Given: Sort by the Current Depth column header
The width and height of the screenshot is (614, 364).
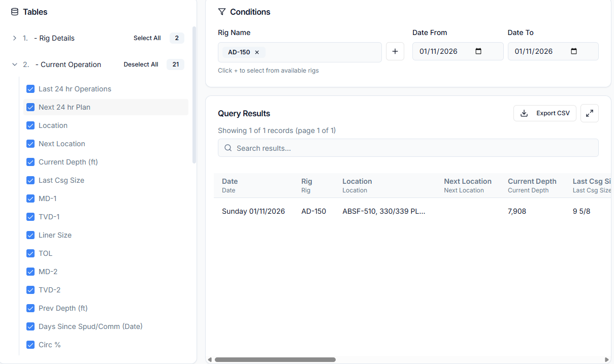Looking at the screenshot, I should [x=532, y=181].
